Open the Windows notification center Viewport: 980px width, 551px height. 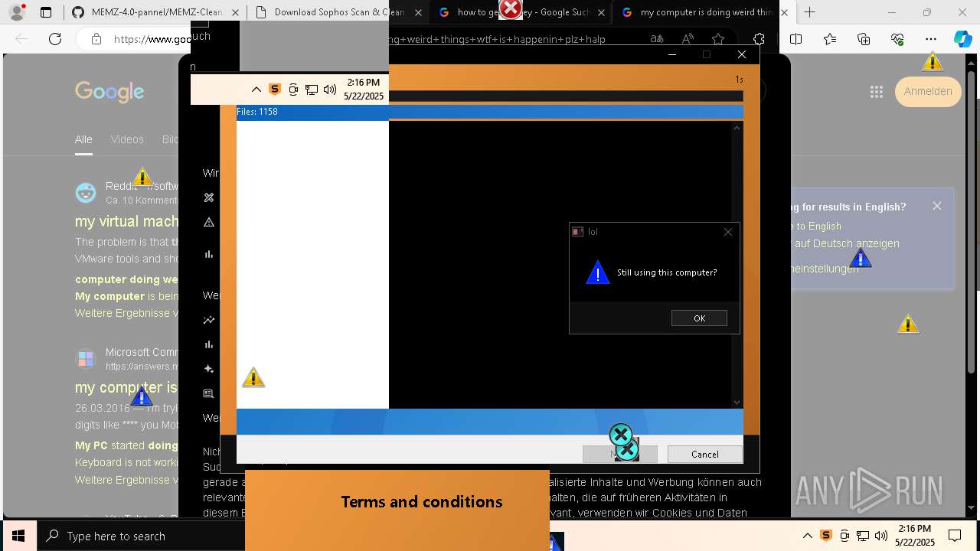(955, 536)
